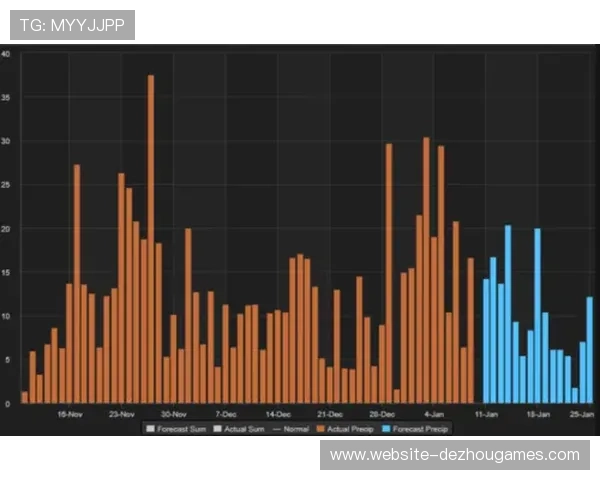Select the 14-Dec date label
The width and height of the screenshot is (600, 480).
point(278,412)
